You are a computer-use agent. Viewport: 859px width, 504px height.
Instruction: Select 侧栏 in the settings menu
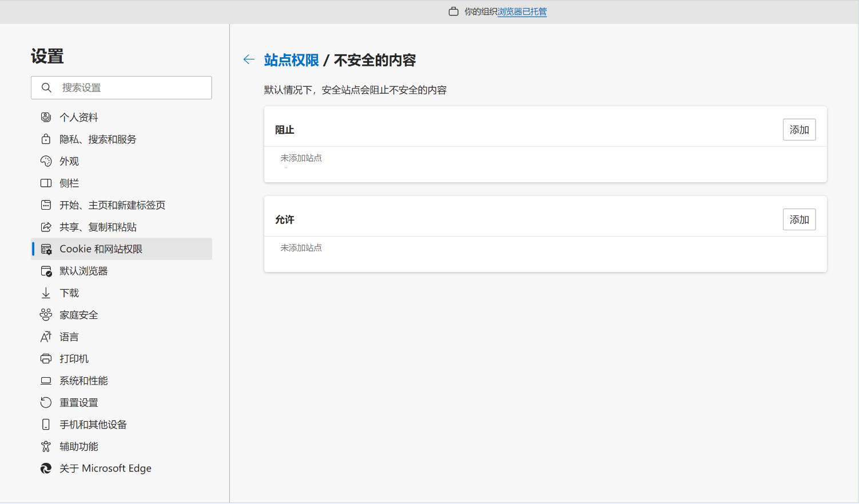(x=121, y=183)
